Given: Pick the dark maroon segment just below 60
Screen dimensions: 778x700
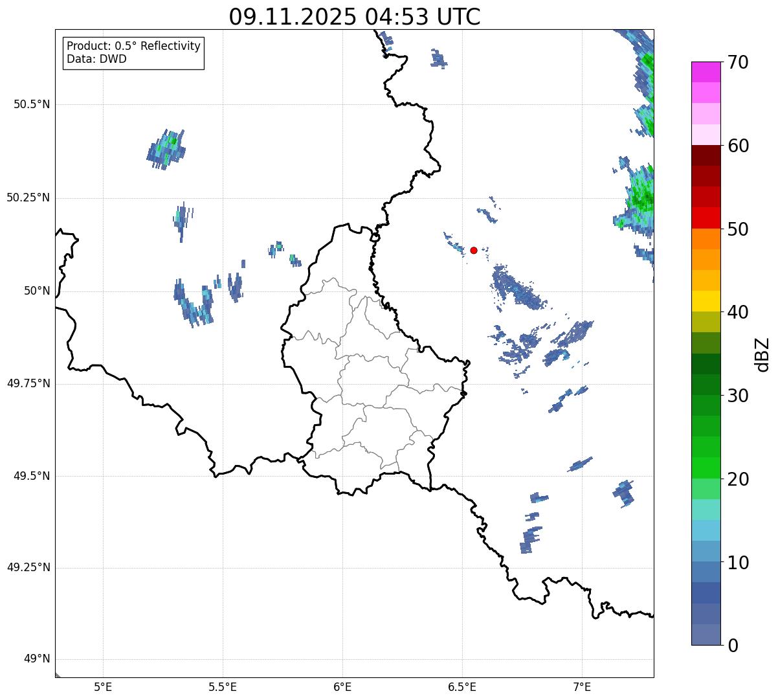Looking at the screenshot, I should (706, 155).
